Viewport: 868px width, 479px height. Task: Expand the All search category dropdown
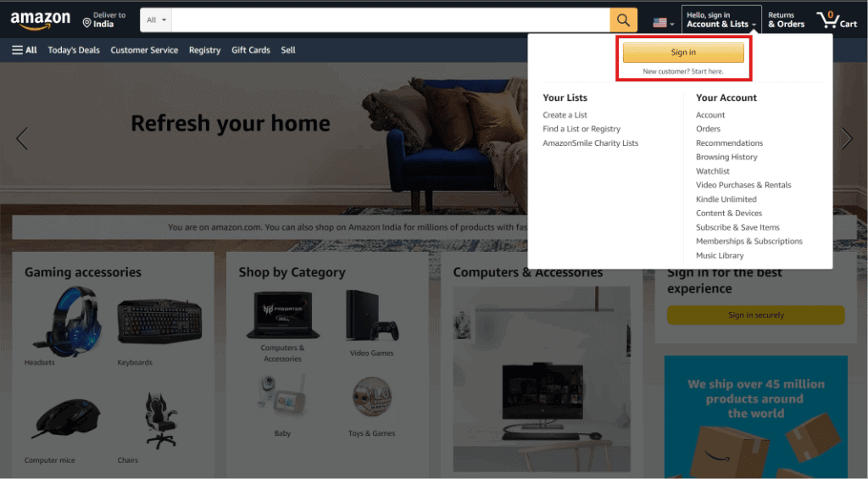(156, 20)
